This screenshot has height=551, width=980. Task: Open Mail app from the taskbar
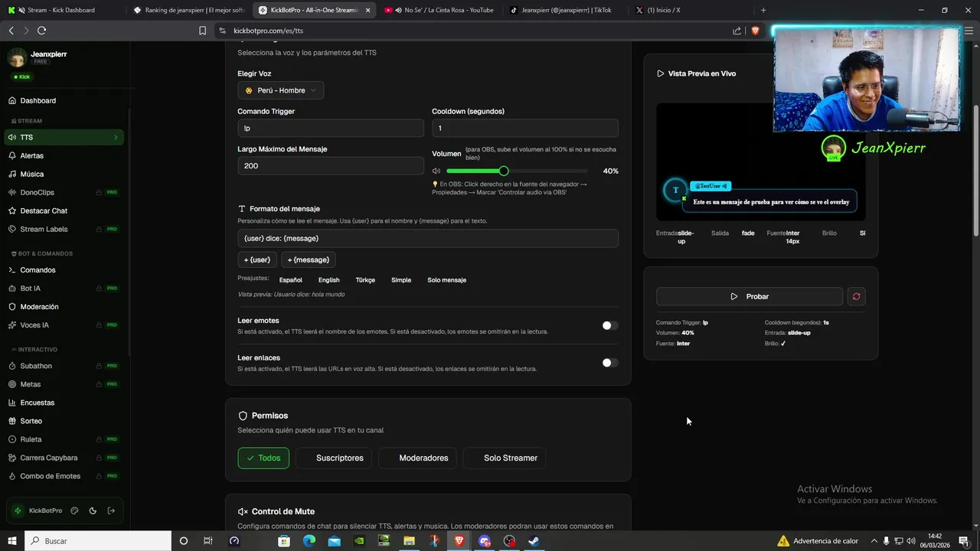coord(334,540)
